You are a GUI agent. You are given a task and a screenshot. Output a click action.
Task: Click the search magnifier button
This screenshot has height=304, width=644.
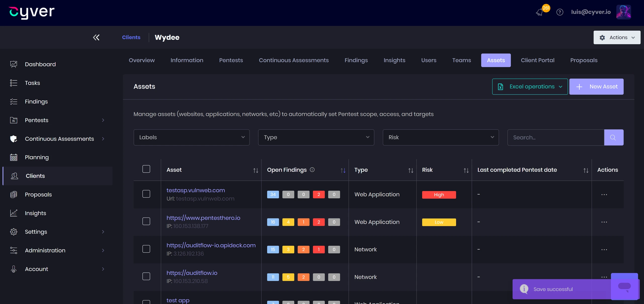(614, 137)
